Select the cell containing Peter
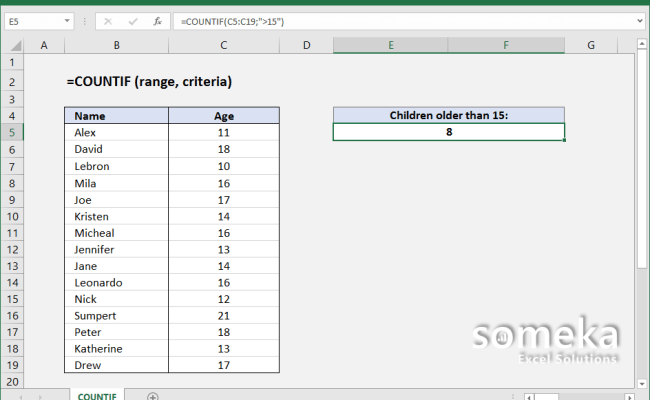 tap(116, 332)
